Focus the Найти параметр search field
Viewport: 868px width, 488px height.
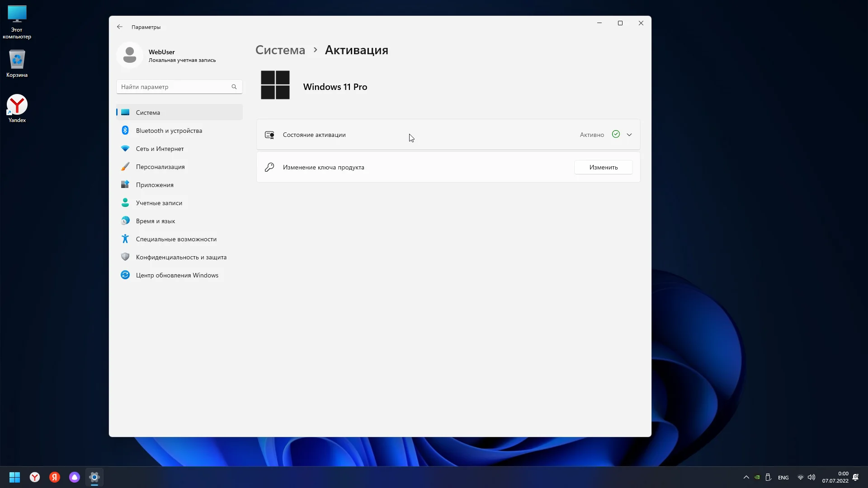pos(174,87)
